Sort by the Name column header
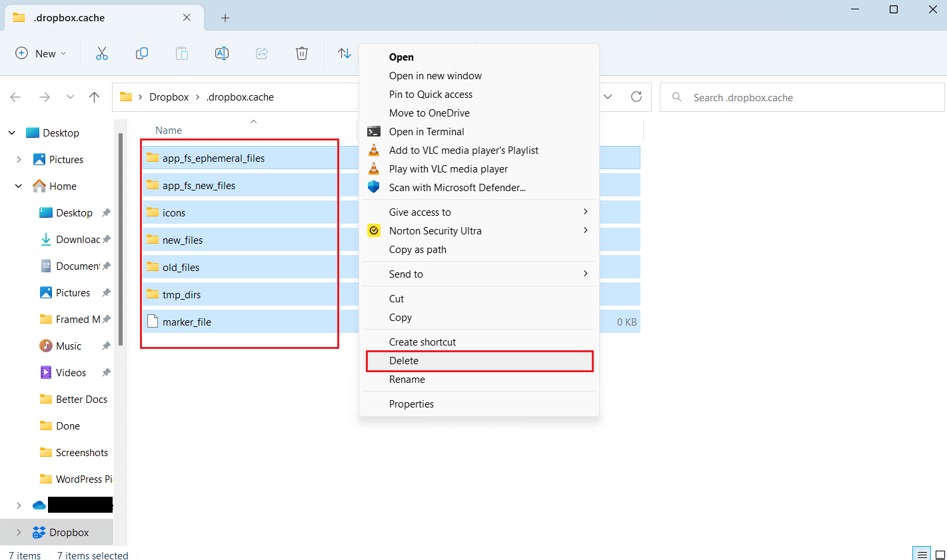Image resolution: width=947 pixels, height=560 pixels. coord(169,131)
